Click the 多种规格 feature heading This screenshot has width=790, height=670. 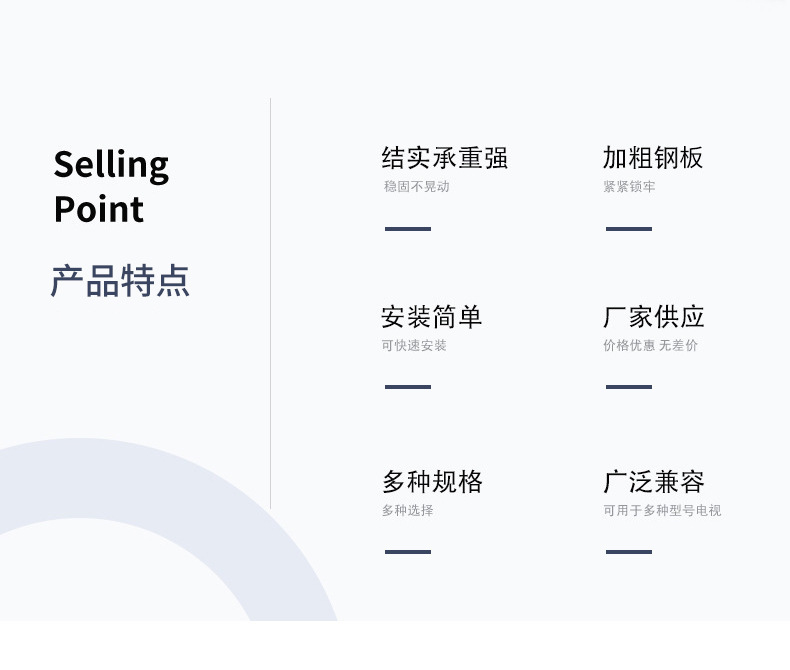click(432, 482)
